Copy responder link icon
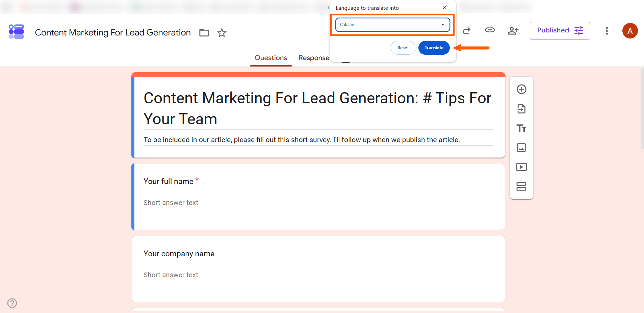 click(x=490, y=30)
